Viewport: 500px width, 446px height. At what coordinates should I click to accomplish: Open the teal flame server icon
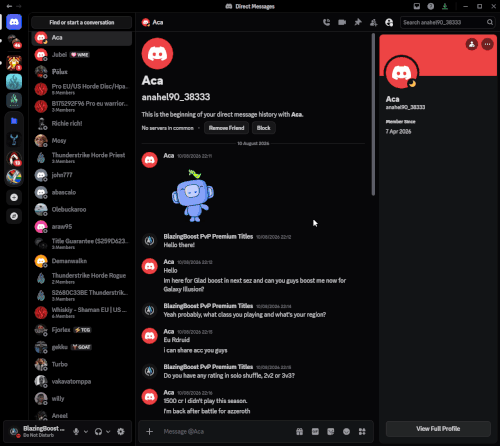[x=14, y=82]
